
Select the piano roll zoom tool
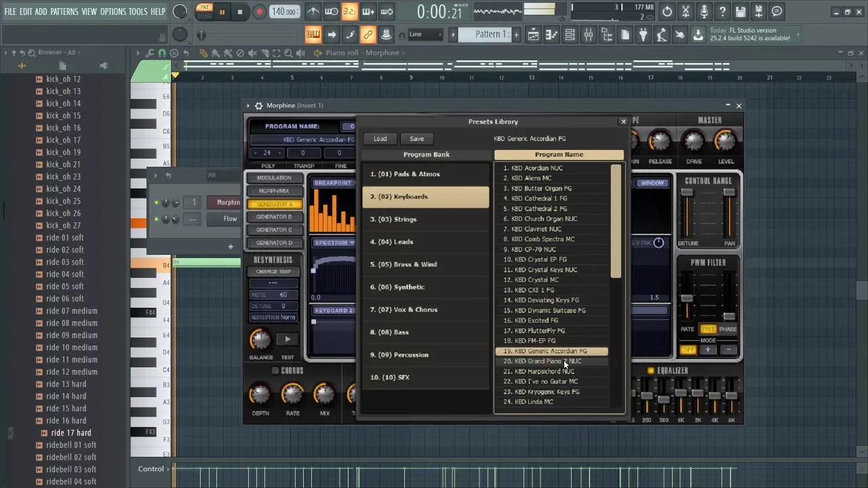click(x=289, y=53)
